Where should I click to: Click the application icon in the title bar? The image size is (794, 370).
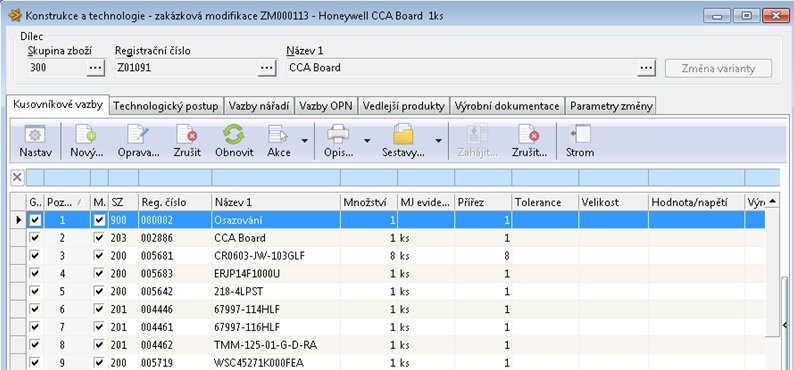click(x=15, y=15)
